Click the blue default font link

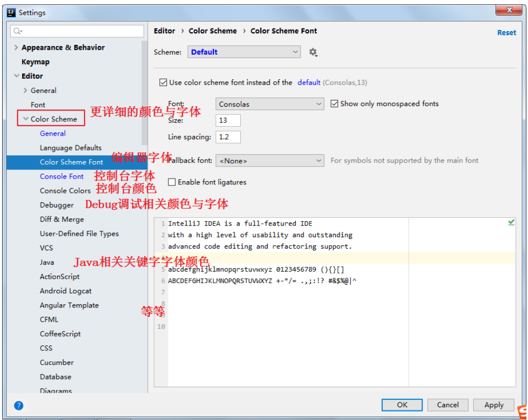coord(309,82)
